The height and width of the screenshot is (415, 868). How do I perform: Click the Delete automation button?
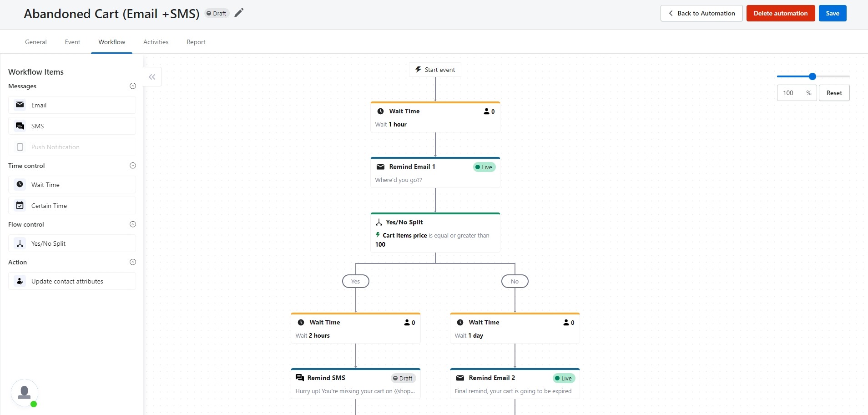point(781,13)
